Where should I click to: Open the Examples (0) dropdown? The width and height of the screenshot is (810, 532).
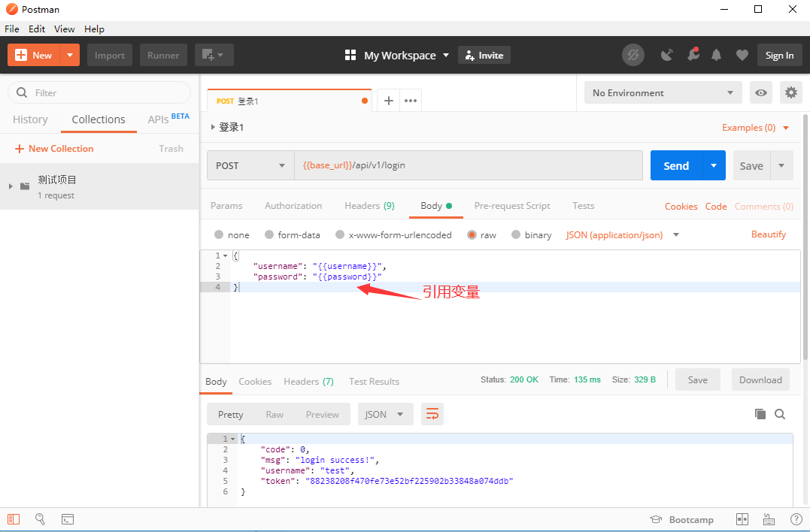click(756, 128)
